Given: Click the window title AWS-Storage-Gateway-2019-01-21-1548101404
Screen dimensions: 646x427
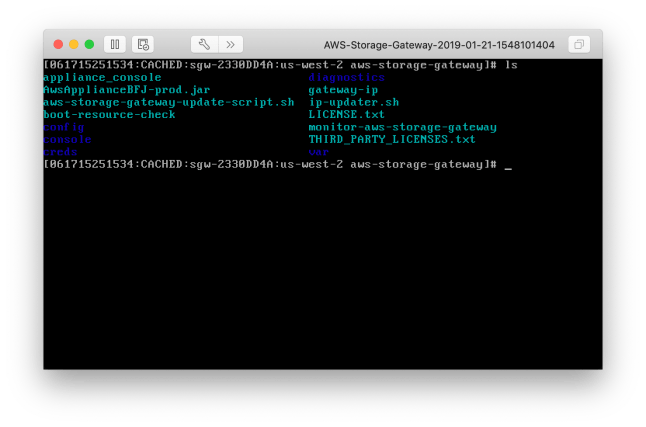Looking at the screenshot, I should [439, 45].
